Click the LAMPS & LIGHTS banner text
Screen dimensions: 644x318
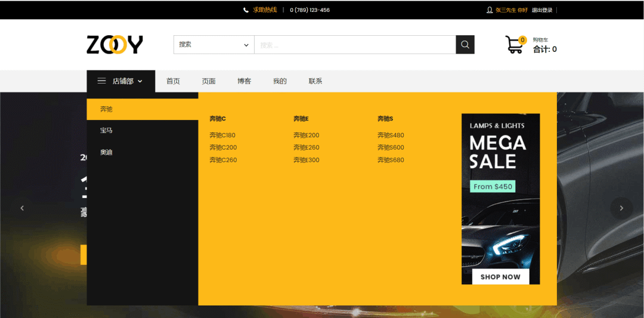(x=497, y=126)
